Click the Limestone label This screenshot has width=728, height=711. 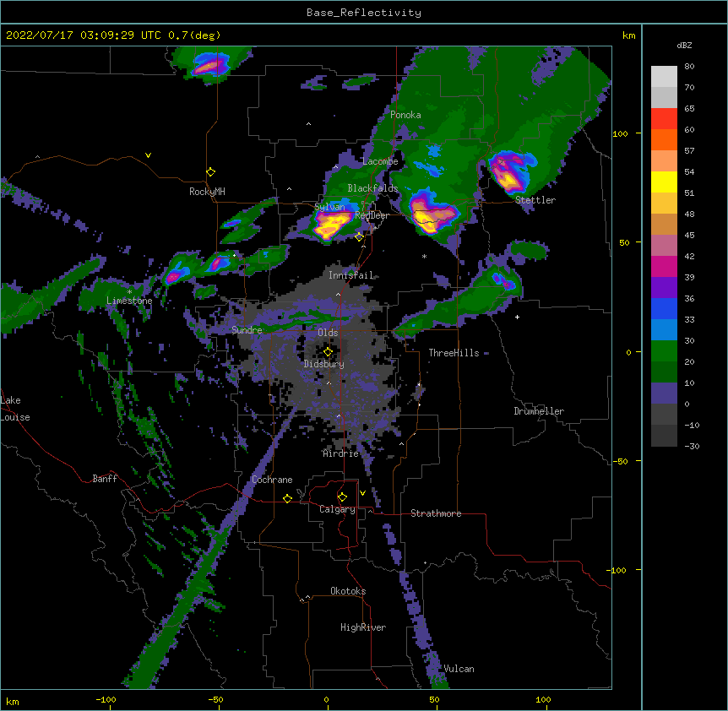[129, 301]
